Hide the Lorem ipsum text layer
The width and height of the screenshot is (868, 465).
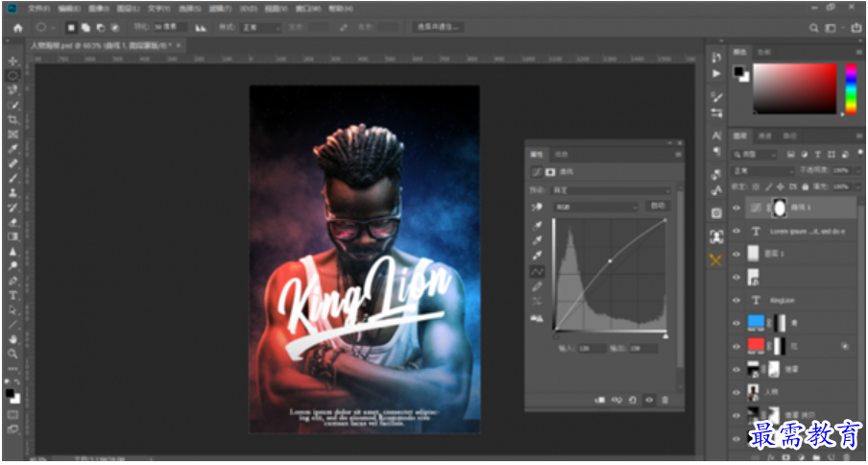736,232
